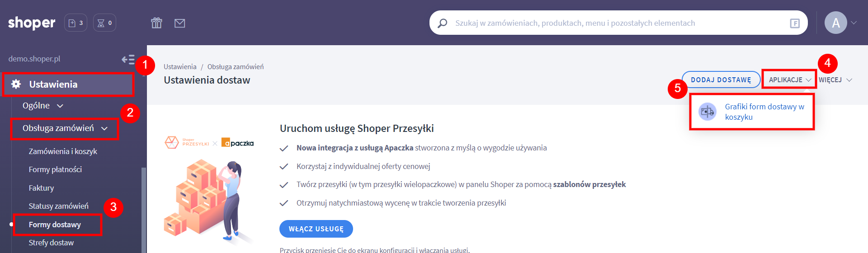Open the APLIKACJE dropdown
The width and height of the screenshot is (868, 253).
tap(789, 80)
